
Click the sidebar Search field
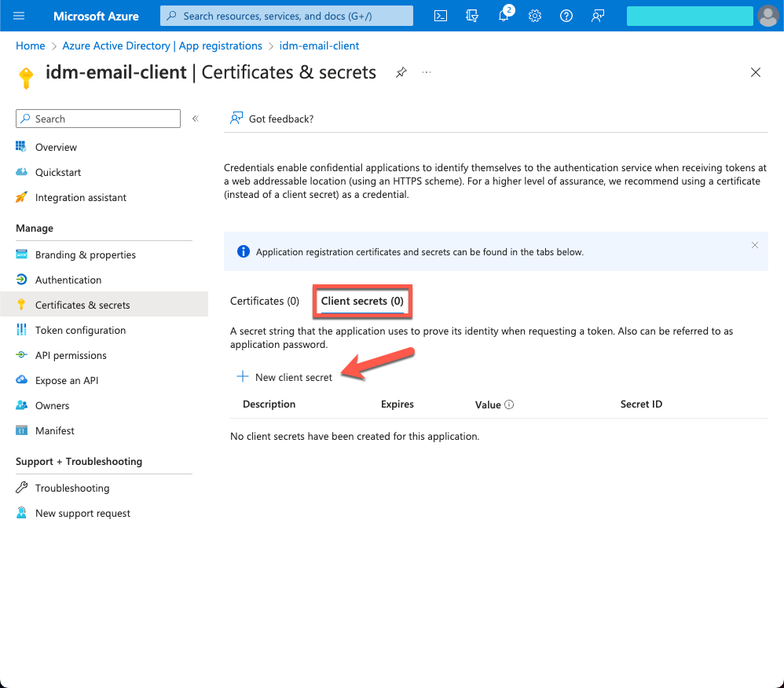point(97,119)
